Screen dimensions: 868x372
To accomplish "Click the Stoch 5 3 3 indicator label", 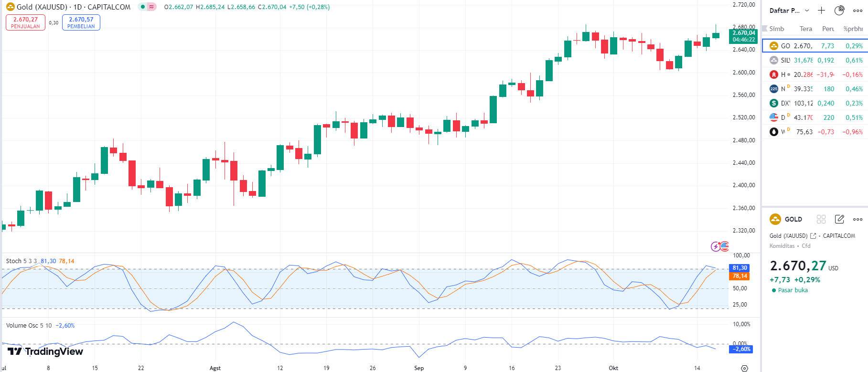I will (21, 261).
